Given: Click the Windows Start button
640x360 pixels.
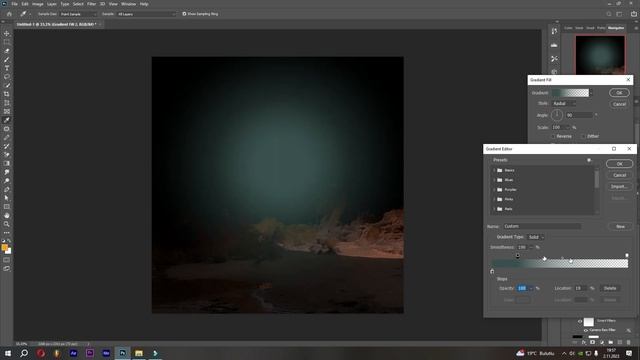Looking at the screenshot, I should click(x=8, y=353).
